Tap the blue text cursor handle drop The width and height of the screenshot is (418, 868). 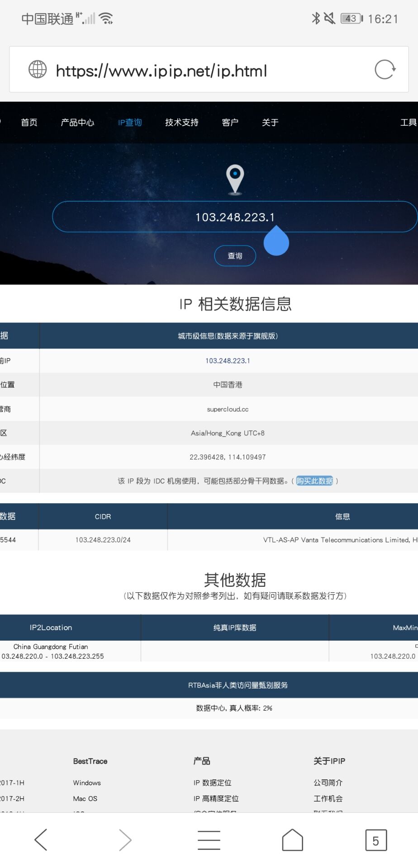tap(276, 241)
